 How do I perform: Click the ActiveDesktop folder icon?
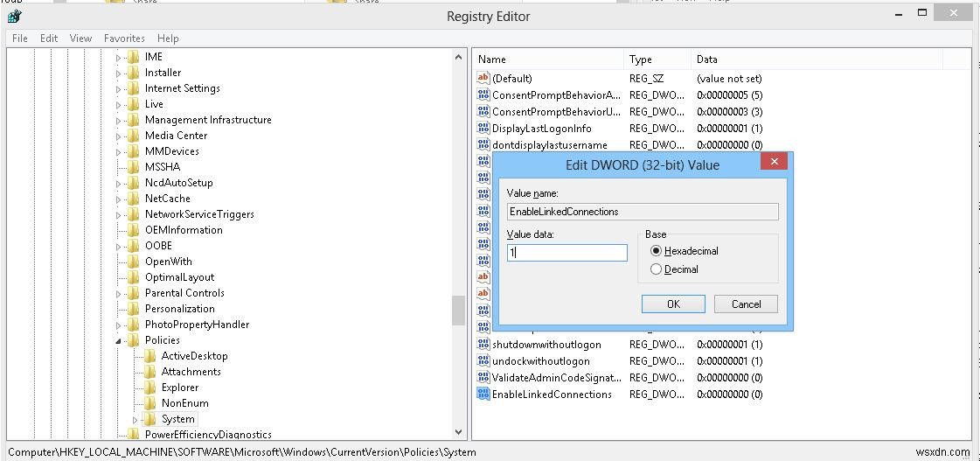tap(149, 356)
